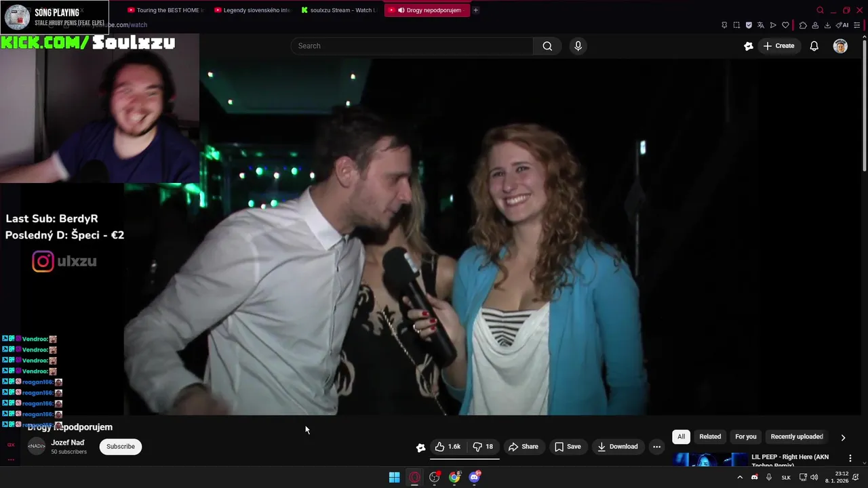
Task: Open options menu for LIL PEEP video
Action: (850, 458)
